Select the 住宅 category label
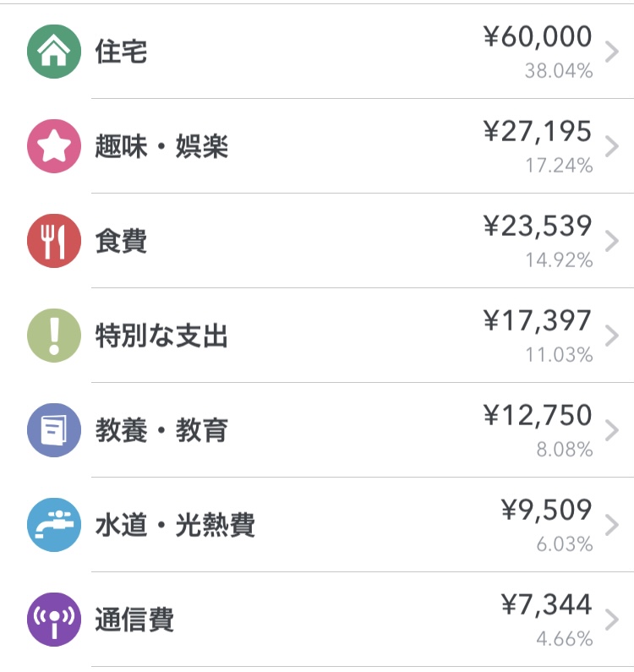Screen dimensions: 634x672 pyautogui.click(x=121, y=52)
